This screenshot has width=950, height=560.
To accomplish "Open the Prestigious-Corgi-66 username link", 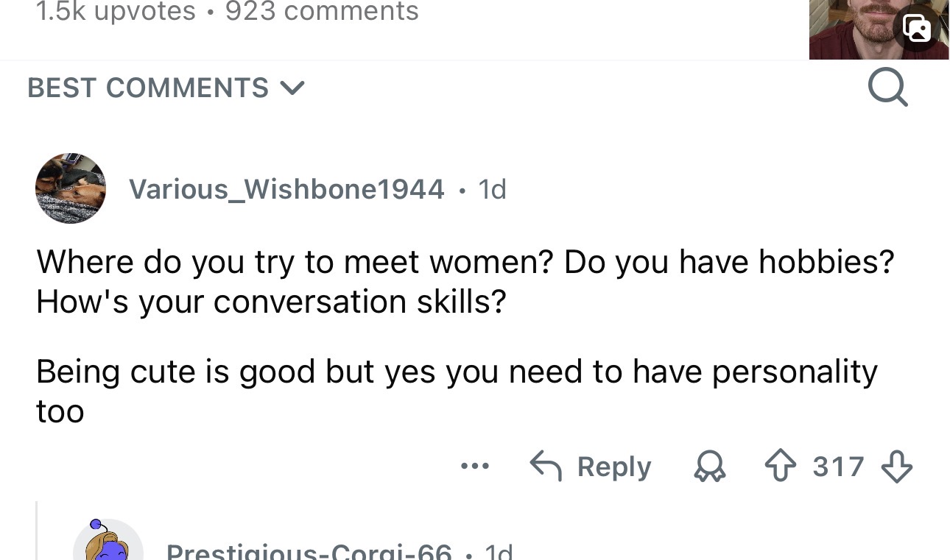I will 309,552.
